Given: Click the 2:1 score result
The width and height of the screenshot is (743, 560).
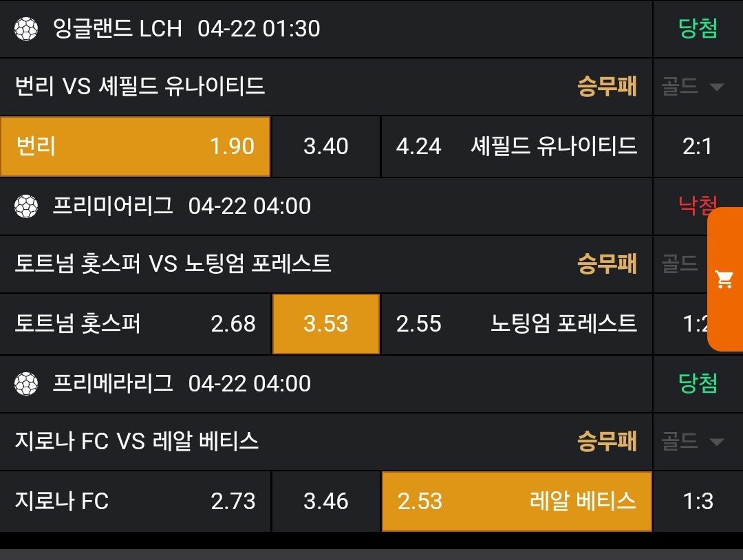Looking at the screenshot, I should pos(698,147).
